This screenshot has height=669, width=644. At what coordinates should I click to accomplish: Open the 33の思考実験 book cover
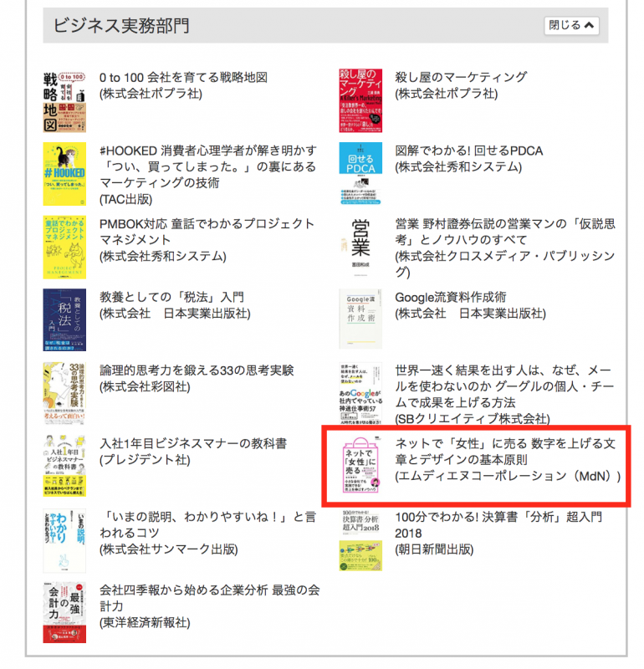[x=64, y=393]
